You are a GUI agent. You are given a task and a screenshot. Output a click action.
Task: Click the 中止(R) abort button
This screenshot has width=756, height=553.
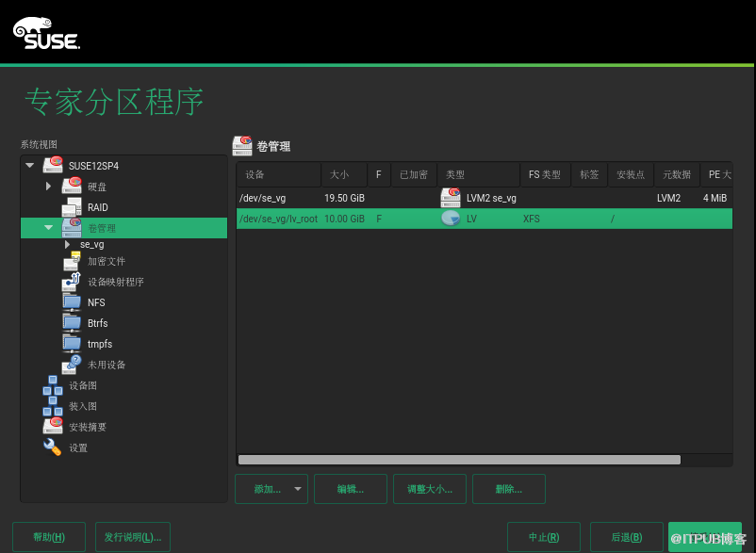click(544, 537)
